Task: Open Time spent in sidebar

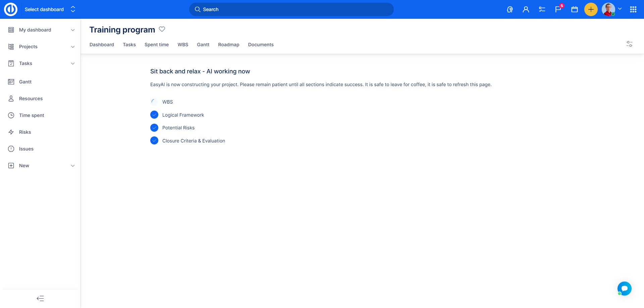Action: click(32, 115)
